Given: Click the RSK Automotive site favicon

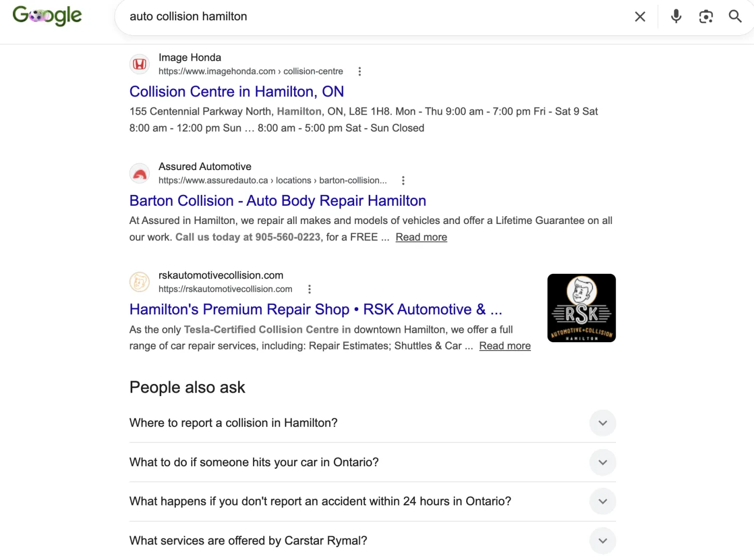Looking at the screenshot, I should point(139,282).
